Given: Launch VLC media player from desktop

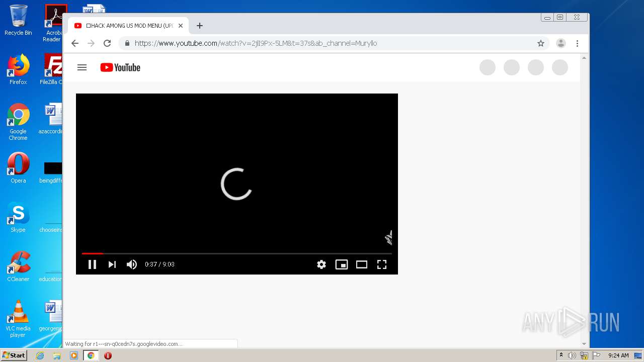Looking at the screenshot, I should [18, 319].
